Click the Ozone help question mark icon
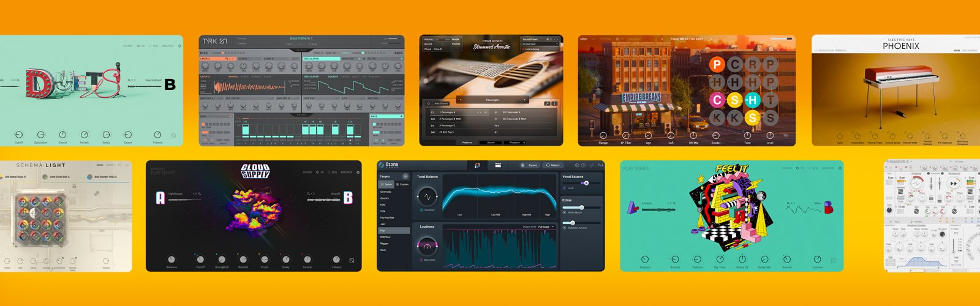The image size is (980, 306). pos(583,165)
